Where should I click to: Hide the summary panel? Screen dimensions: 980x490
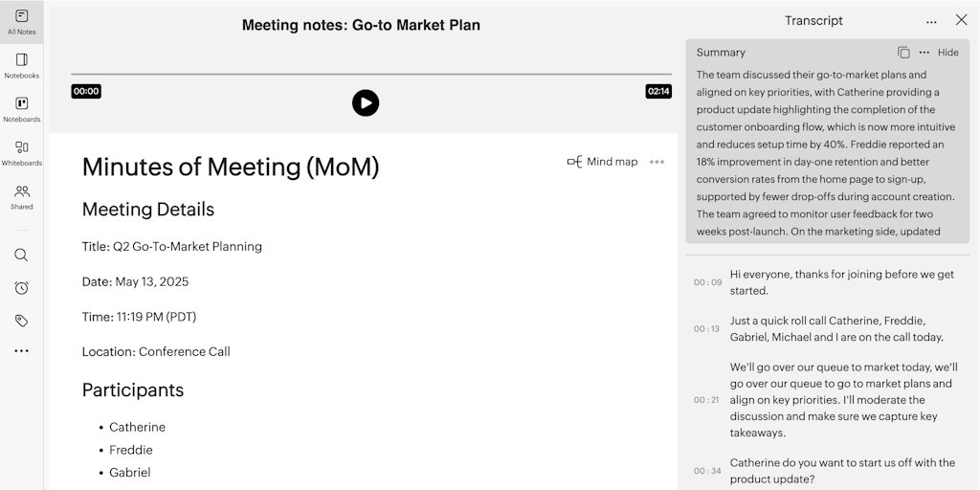point(948,53)
